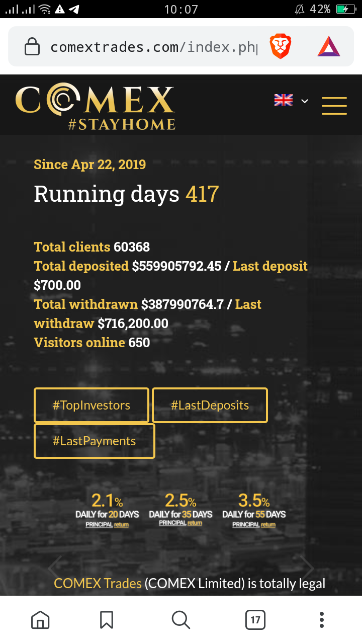This screenshot has height=644, width=362.
Task: Open the #LastDeposits button
Action: point(210,405)
